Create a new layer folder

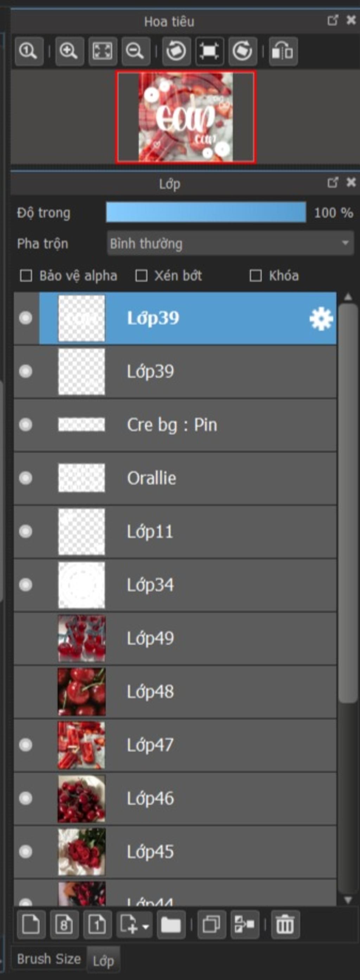pyautogui.click(x=171, y=924)
